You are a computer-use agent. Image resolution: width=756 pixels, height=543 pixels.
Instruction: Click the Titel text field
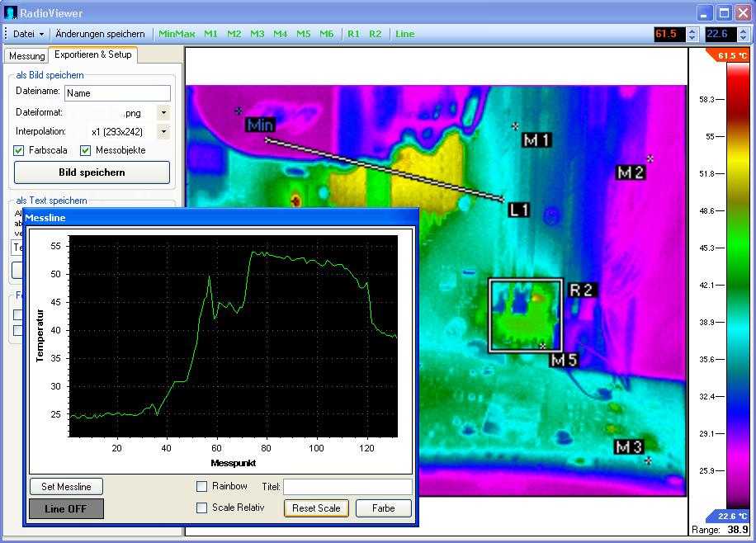coord(347,487)
